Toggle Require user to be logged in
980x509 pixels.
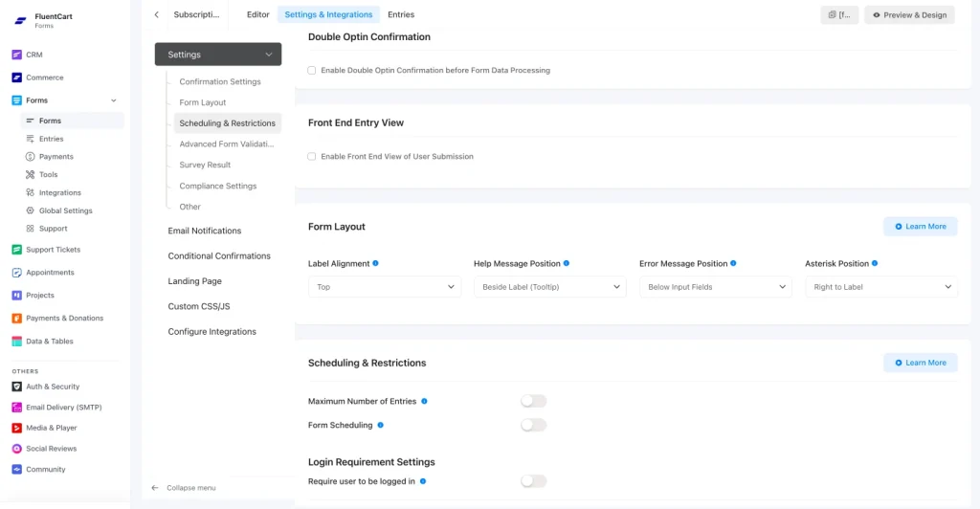coord(534,481)
